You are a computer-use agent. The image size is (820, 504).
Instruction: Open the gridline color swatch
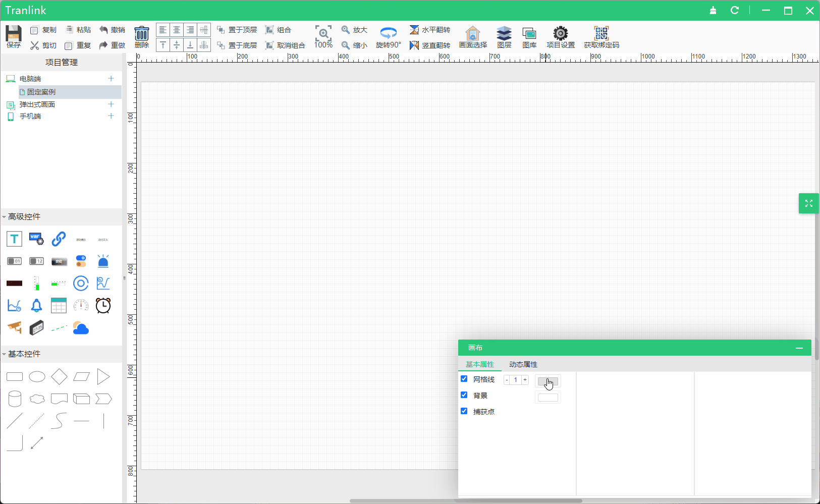(548, 381)
